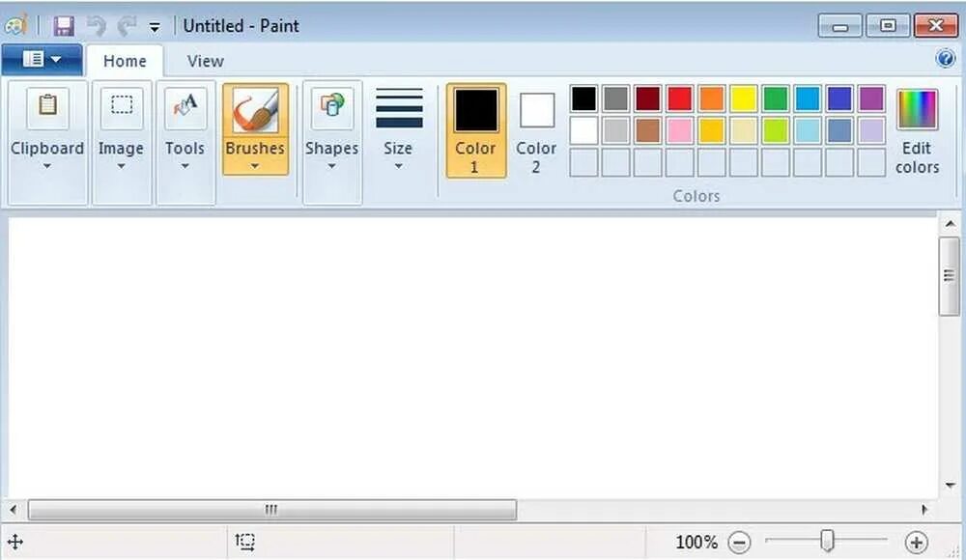Click the cursor position crosshair status icon
The height and width of the screenshot is (560, 966).
[x=14, y=542]
